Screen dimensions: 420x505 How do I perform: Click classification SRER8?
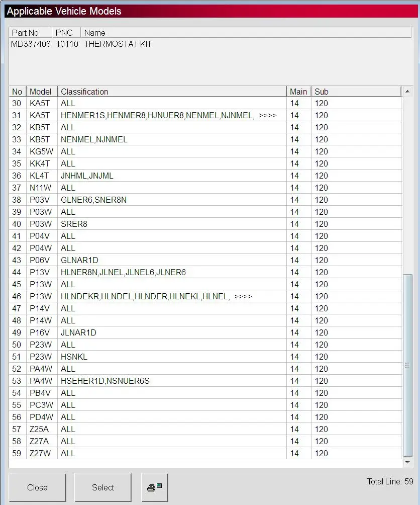[74, 224]
